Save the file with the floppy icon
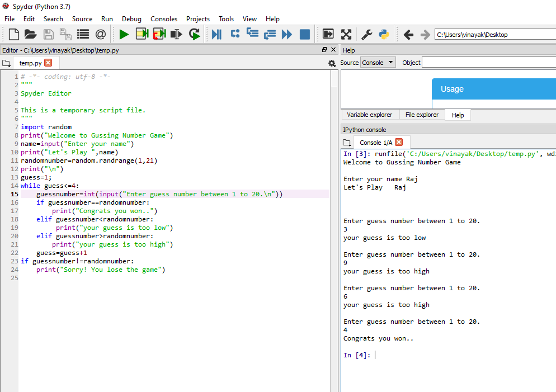556x392 pixels. pos(48,34)
